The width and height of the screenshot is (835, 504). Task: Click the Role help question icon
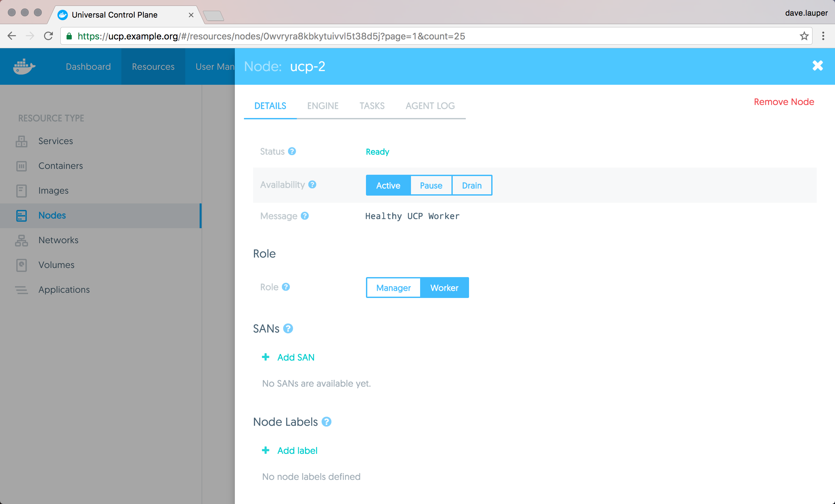[286, 287]
